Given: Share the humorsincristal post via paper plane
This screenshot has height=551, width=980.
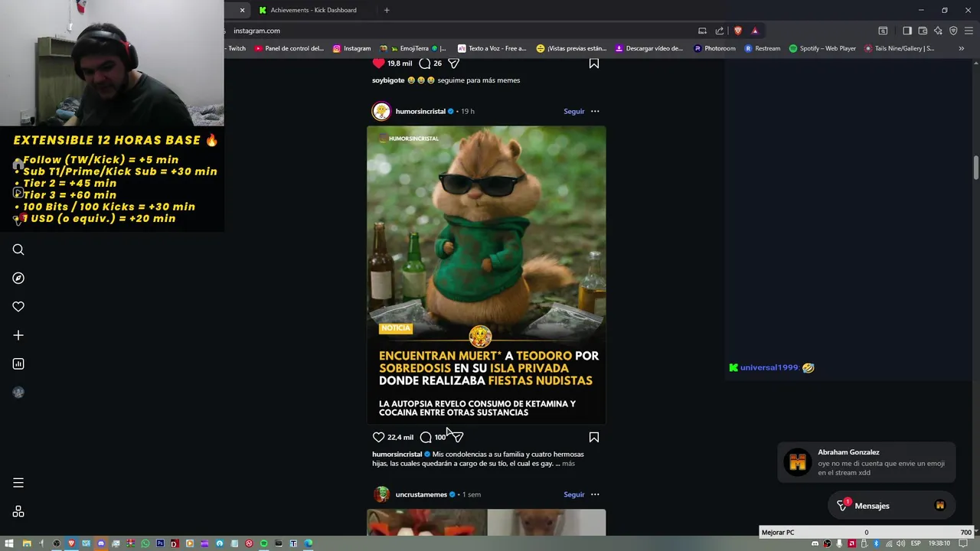Looking at the screenshot, I should (457, 437).
